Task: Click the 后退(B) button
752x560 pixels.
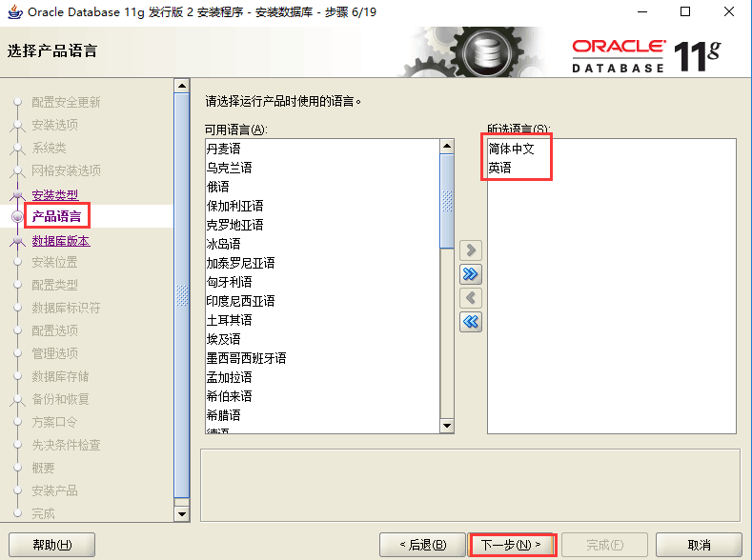Action: 422,545
